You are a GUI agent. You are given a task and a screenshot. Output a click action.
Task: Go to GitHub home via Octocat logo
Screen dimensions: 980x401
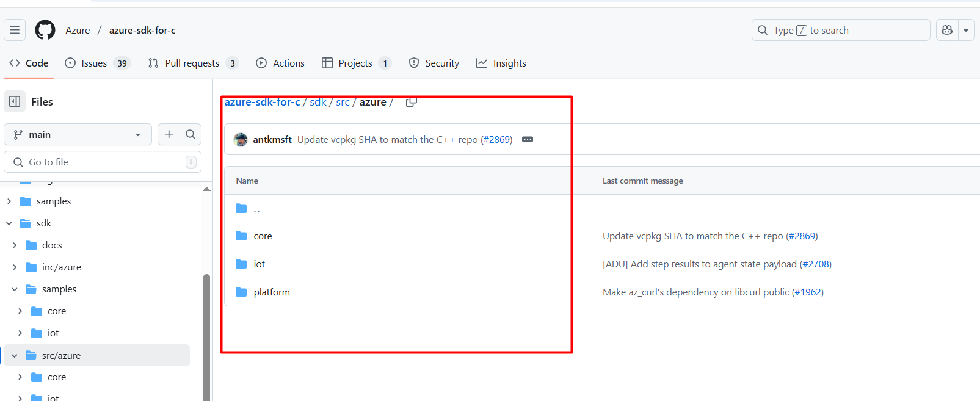click(45, 30)
